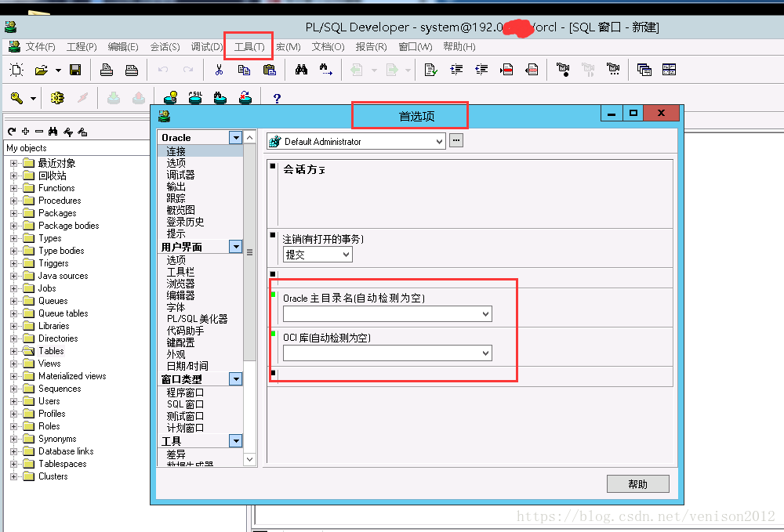Collapse the Oracle category in preferences
The height and width of the screenshot is (532, 784).
pyautogui.click(x=235, y=137)
